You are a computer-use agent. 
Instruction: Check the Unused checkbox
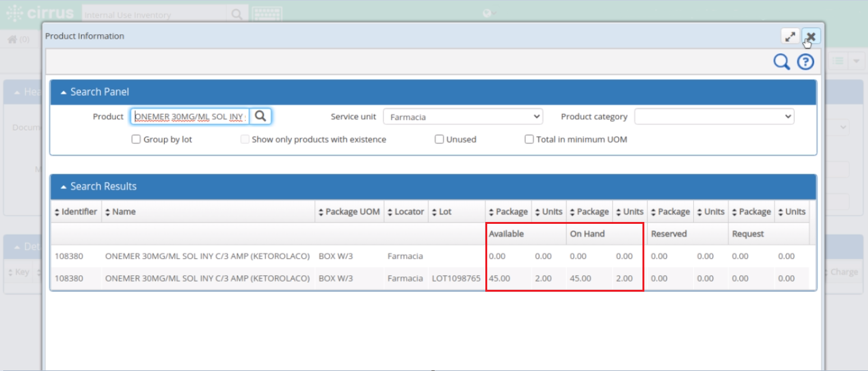tap(438, 139)
